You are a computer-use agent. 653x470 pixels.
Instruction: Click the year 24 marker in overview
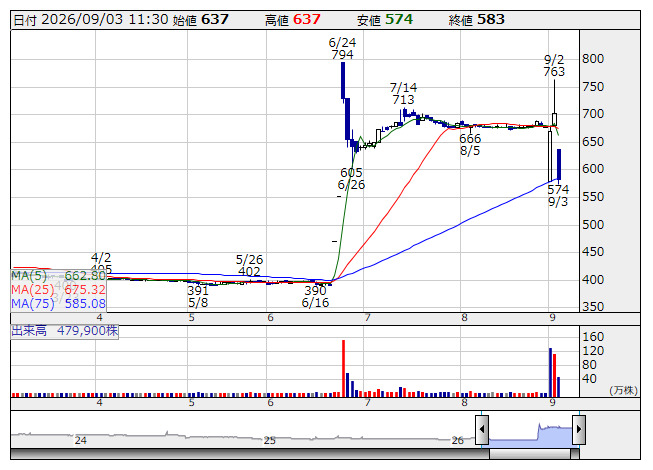(80, 440)
